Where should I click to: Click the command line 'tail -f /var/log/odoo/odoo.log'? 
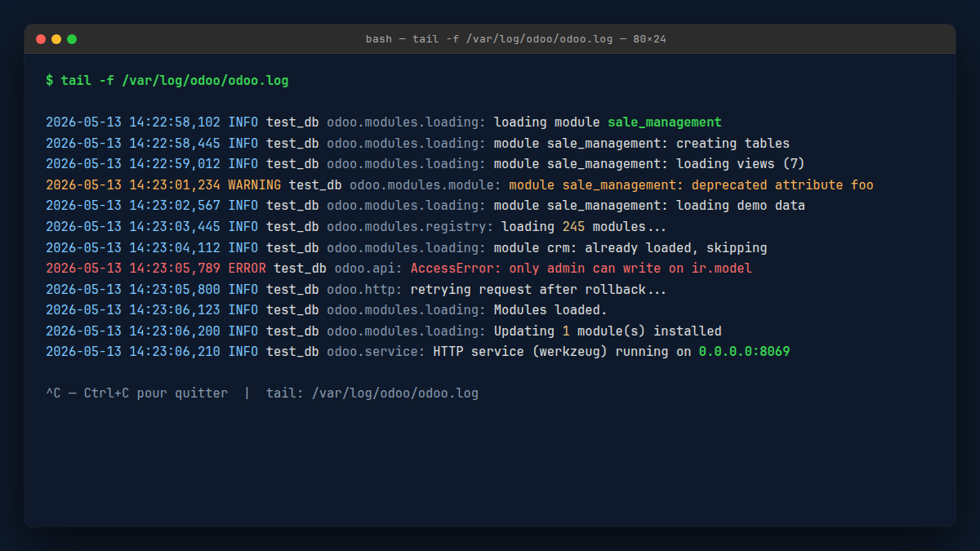175,81
